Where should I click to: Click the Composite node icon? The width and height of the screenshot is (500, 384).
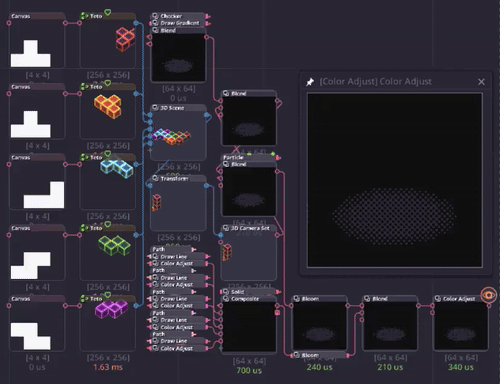(226, 299)
